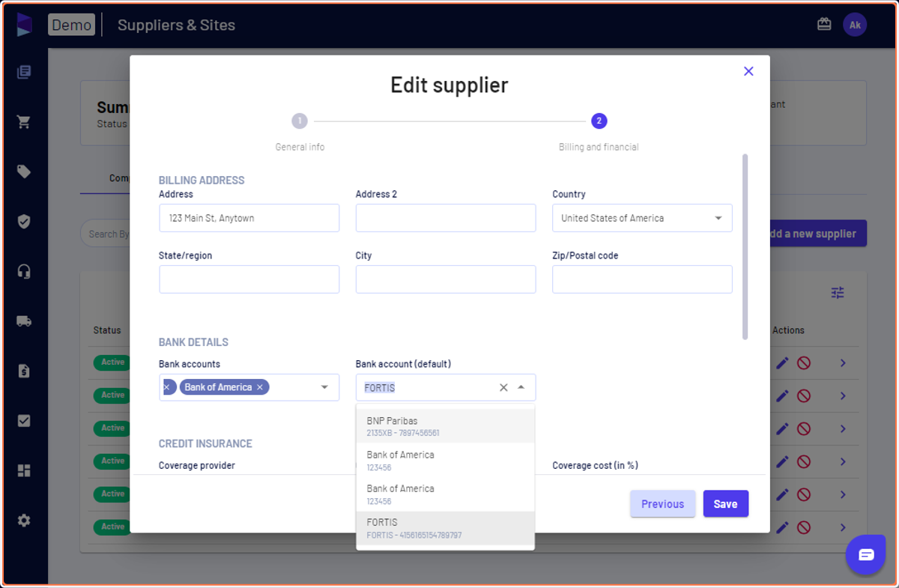This screenshot has height=588, width=899.
Task: Select the FORTIS option in the dropdown list
Action: (445, 528)
